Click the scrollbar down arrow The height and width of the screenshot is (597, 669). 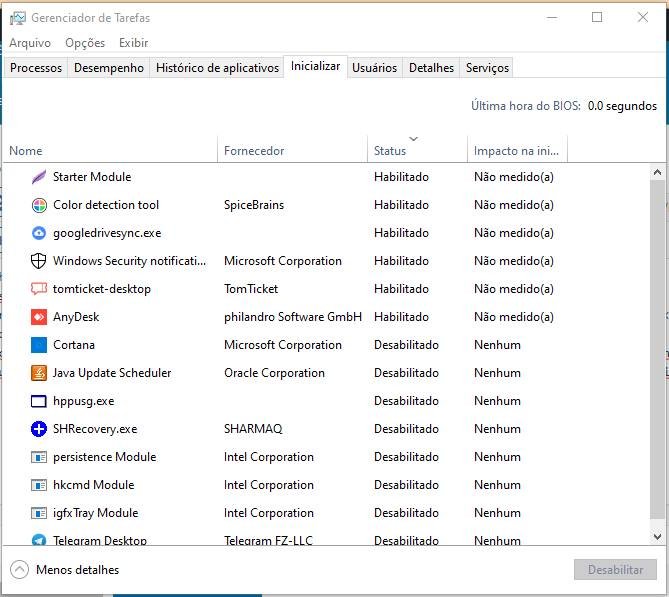(657, 536)
